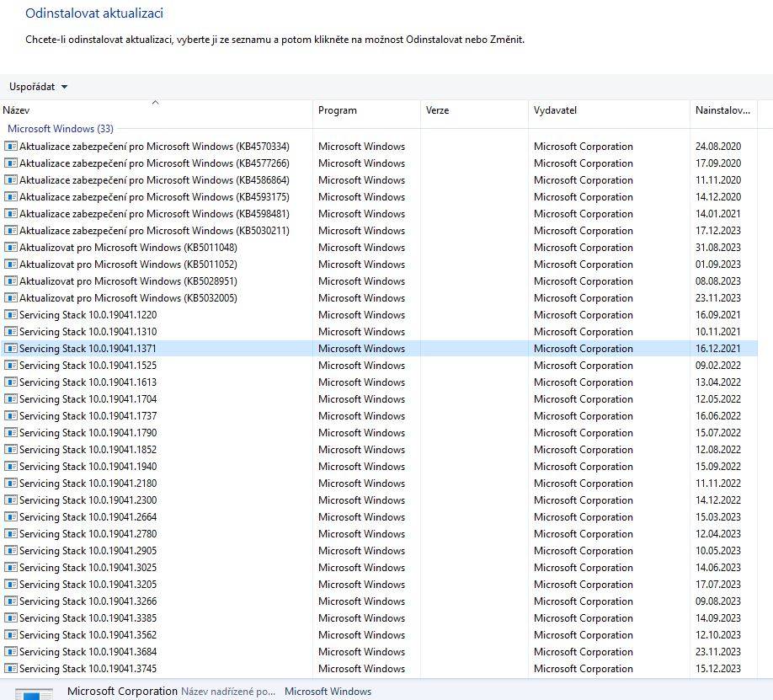Click the icon of Servicing Stack 10.0.19041.2664

11,517
